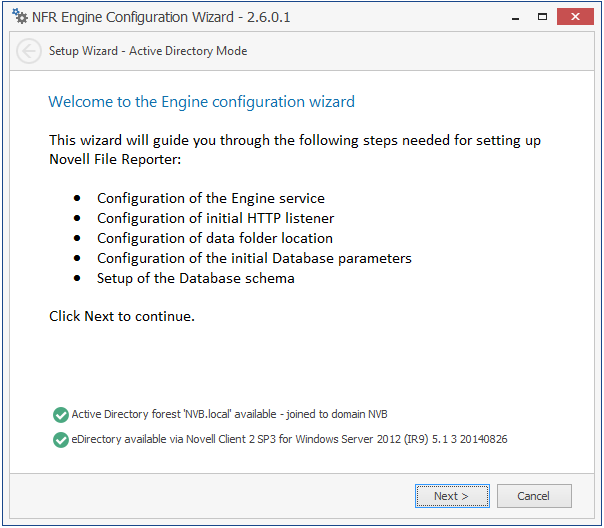Select the 'initial Database parameters' bullet item
Screen dimensions: 604x528
click(254, 258)
